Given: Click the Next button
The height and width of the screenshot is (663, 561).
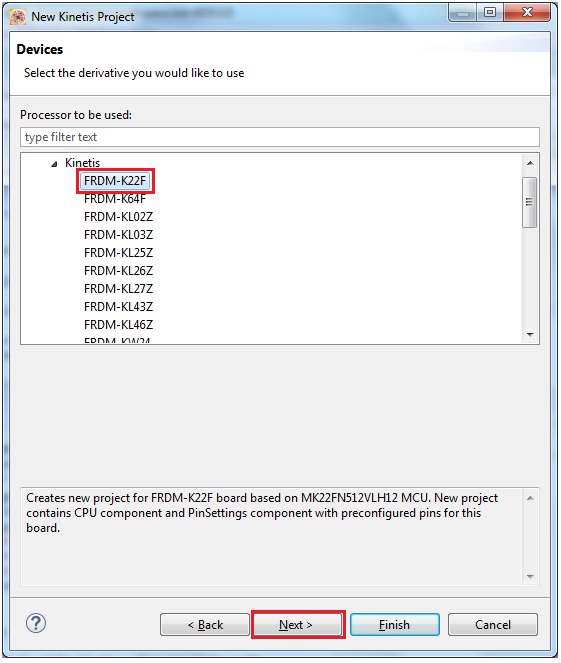Looking at the screenshot, I should pos(298,625).
